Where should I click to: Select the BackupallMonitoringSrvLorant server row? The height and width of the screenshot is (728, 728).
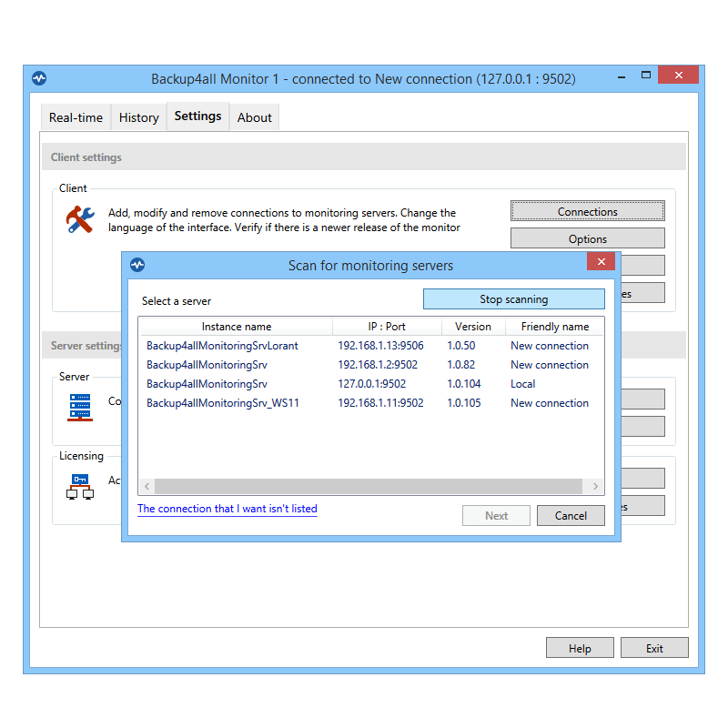pos(222,346)
